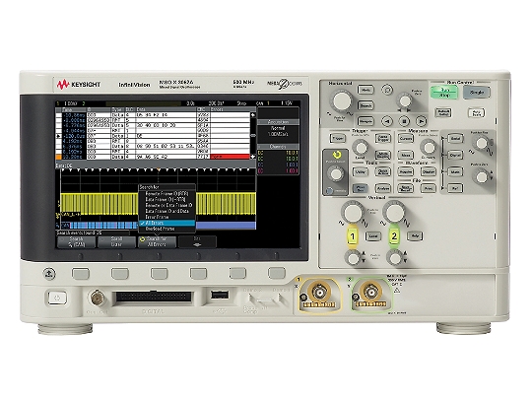Click the Back/Up softkey return button
This screenshot has width=532, height=399.
click(x=49, y=274)
